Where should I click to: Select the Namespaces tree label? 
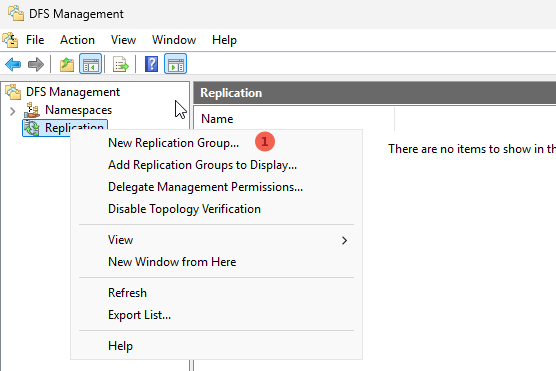[78, 110]
